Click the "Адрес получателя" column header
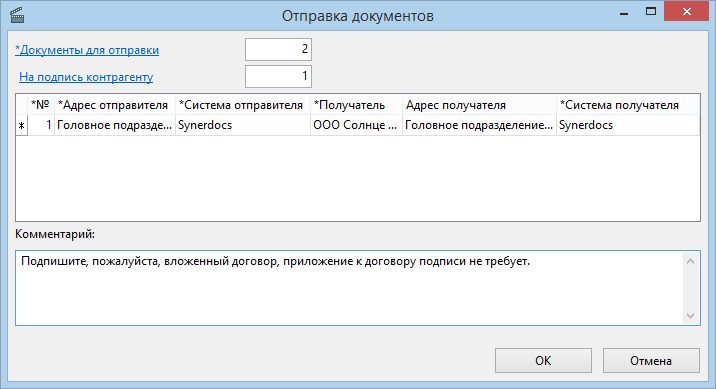This screenshot has height=389, width=716. point(479,105)
